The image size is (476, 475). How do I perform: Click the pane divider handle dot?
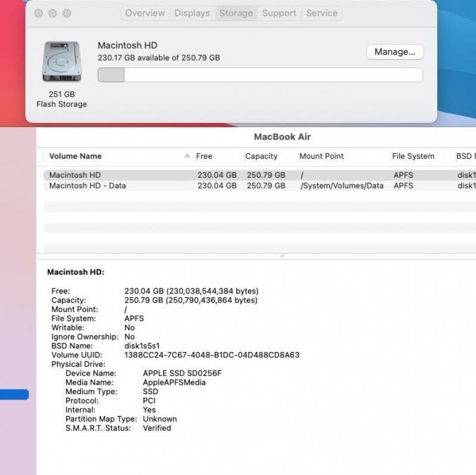click(x=282, y=257)
